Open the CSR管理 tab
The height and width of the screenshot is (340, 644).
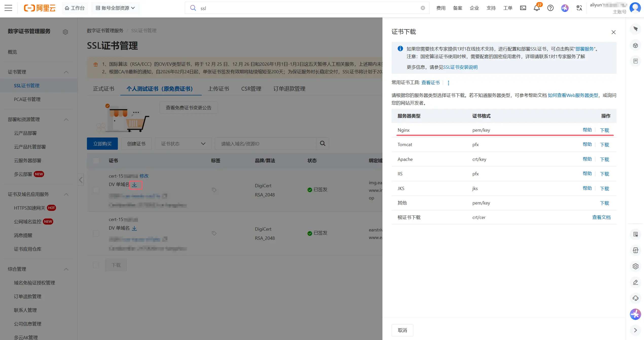coord(251,89)
